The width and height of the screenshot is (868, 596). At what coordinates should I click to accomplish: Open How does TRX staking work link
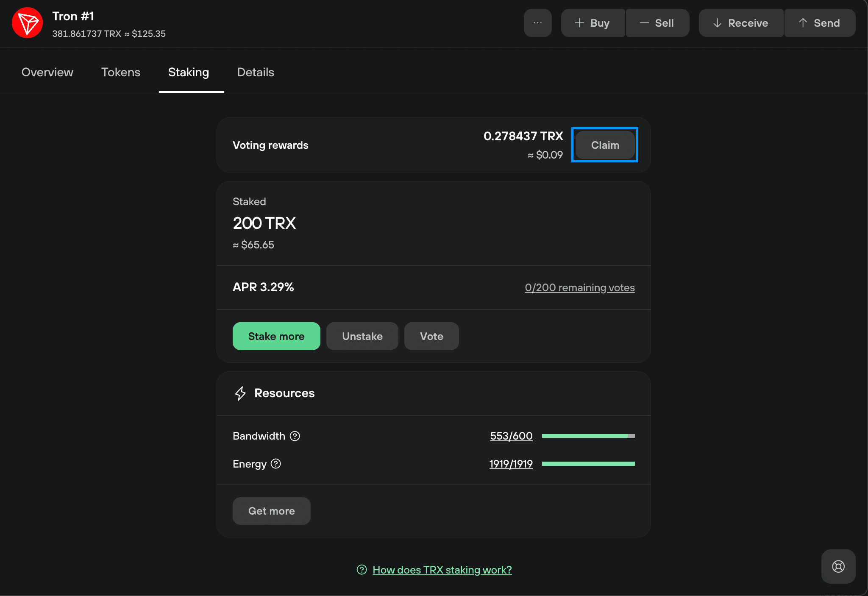[x=442, y=570]
